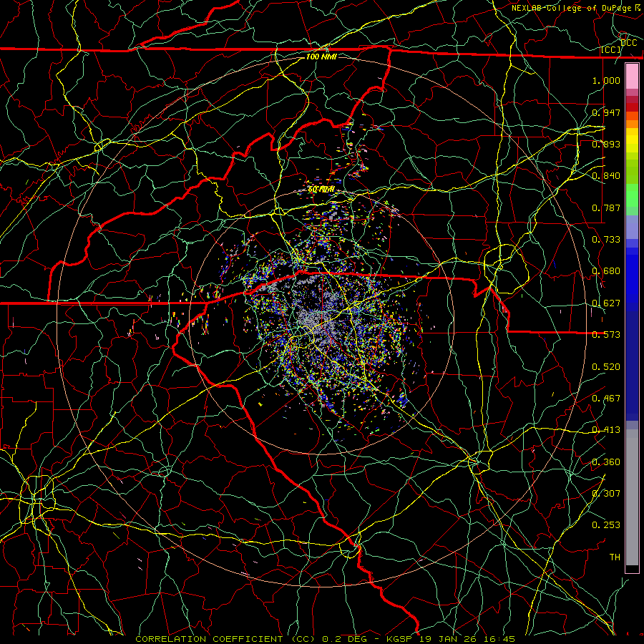Click the 0.360 scale value

(606, 462)
